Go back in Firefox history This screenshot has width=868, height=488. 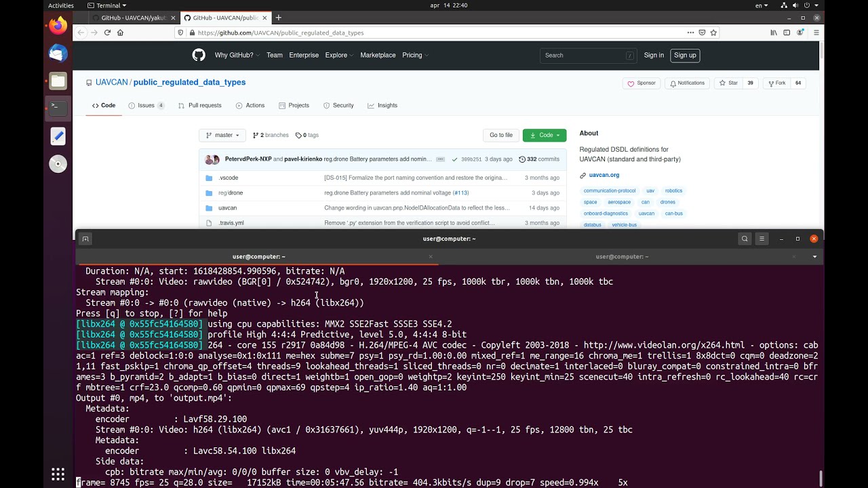[x=81, y=33]
